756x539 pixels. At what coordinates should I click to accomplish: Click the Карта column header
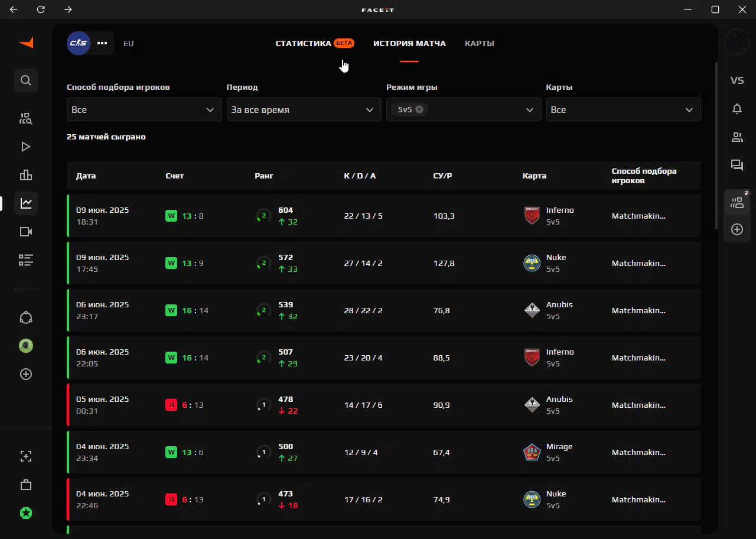535,176
